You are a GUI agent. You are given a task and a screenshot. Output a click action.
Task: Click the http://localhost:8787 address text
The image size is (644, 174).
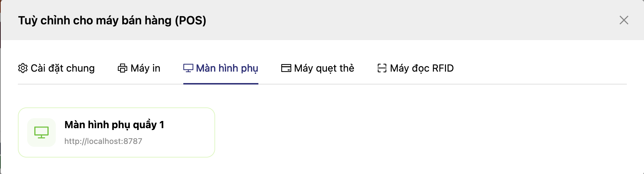pyautogui.click(x=103, y=141)
